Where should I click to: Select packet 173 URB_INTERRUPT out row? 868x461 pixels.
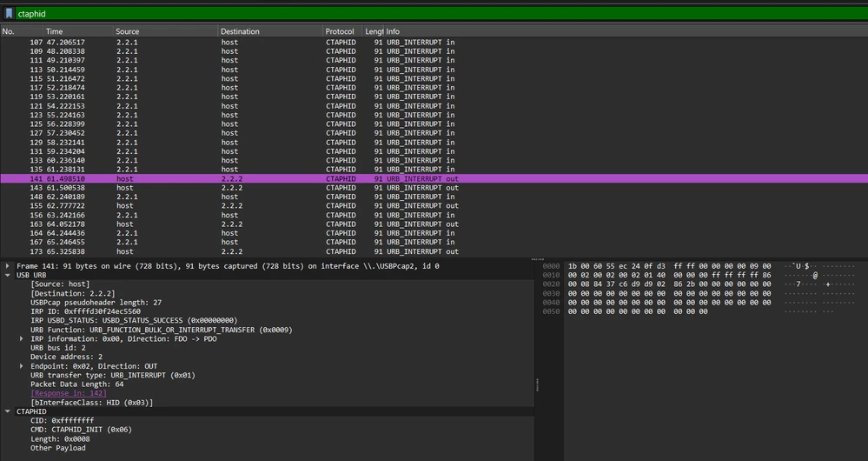pos(434,251)
